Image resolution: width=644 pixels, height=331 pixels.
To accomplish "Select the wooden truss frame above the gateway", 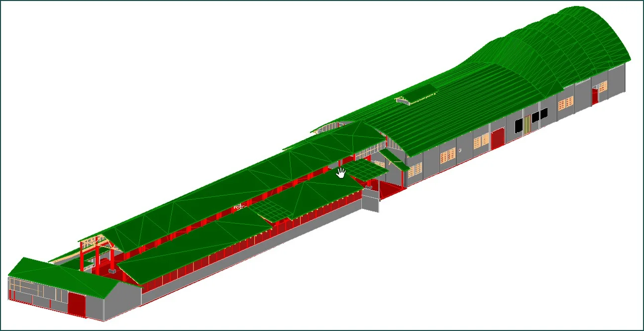I will (95, 241).
